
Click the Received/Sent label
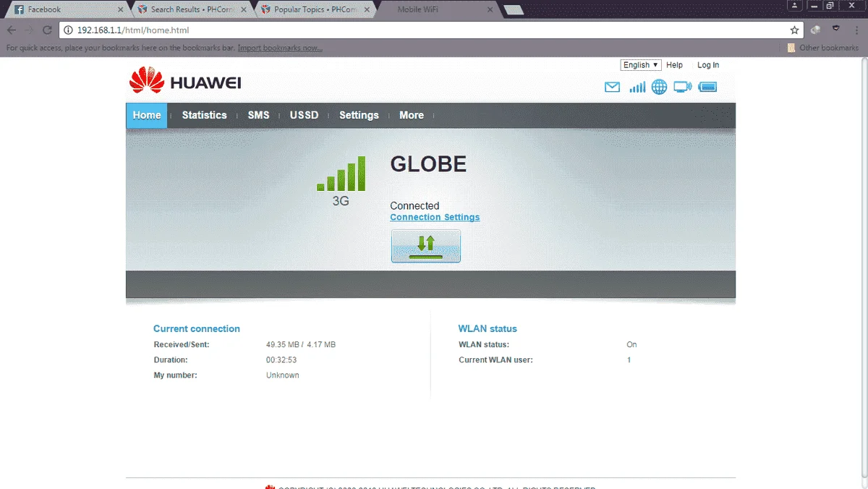coord(182,345)
